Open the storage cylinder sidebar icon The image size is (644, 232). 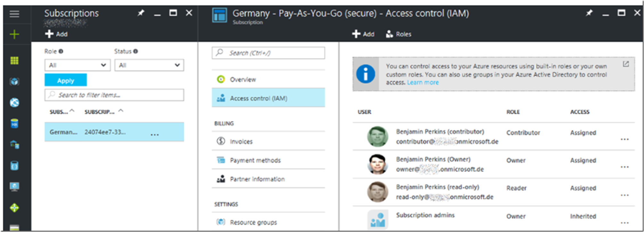pyautogui.click(x=14, y=166)
